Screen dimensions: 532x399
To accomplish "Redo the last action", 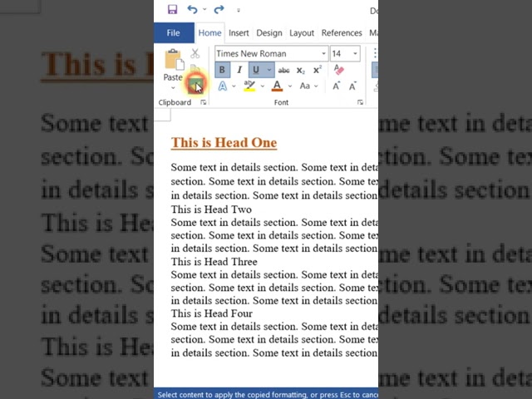I will pos(219,9).
